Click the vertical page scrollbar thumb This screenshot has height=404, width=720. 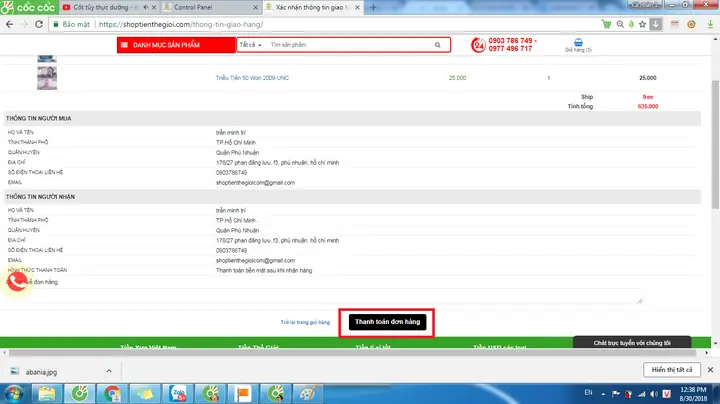pyautogui.click(x=715, y=145)
